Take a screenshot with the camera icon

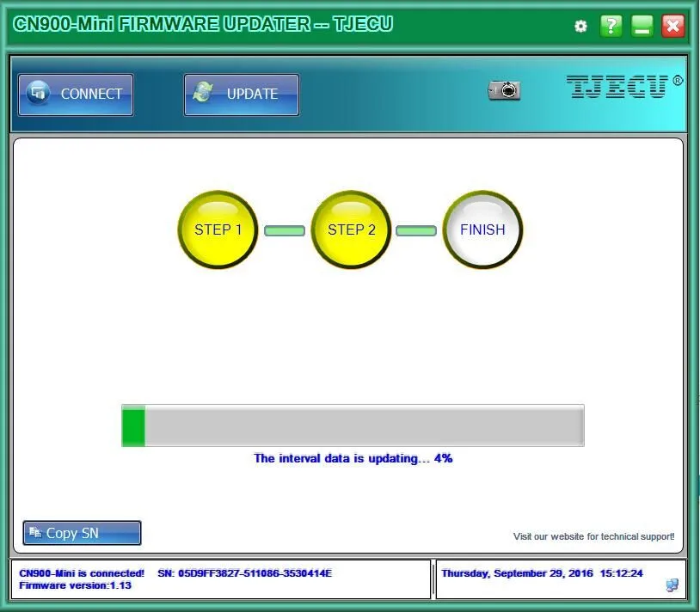pos(505,90)
